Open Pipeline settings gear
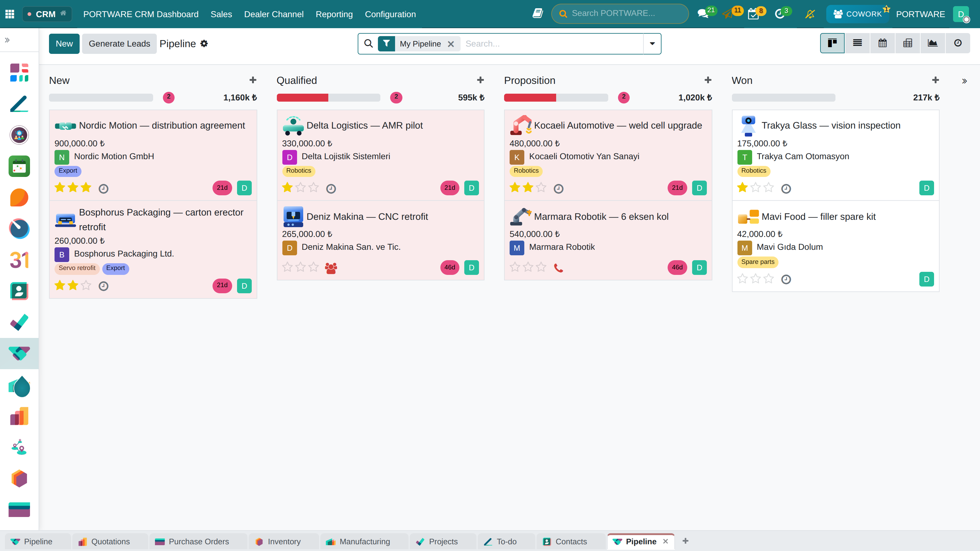The width and height of the screenshot is (980, 551). (204, 44)
